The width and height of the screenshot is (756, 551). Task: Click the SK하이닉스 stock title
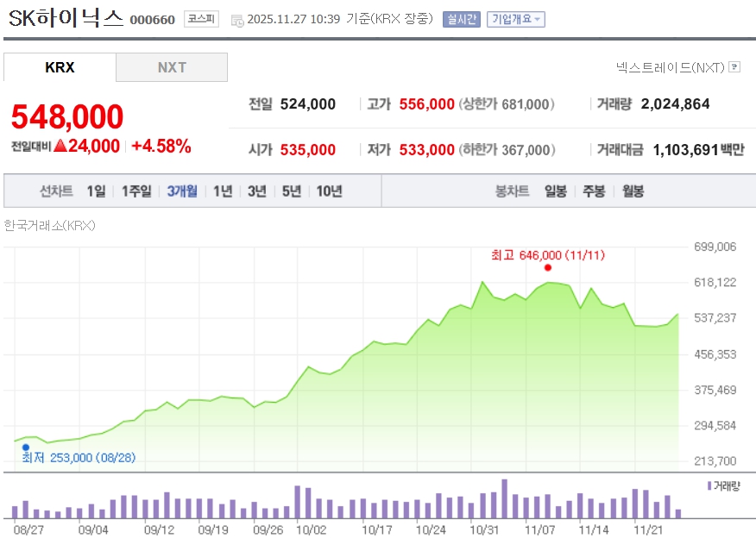pyautogui.click(x=66, y=18)
